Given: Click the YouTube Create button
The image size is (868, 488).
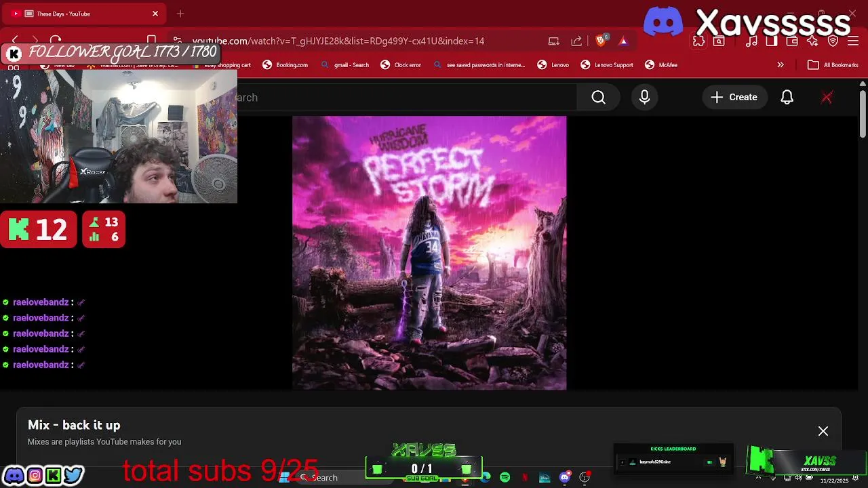Looking at the screenshot, I should pos(734,98).
